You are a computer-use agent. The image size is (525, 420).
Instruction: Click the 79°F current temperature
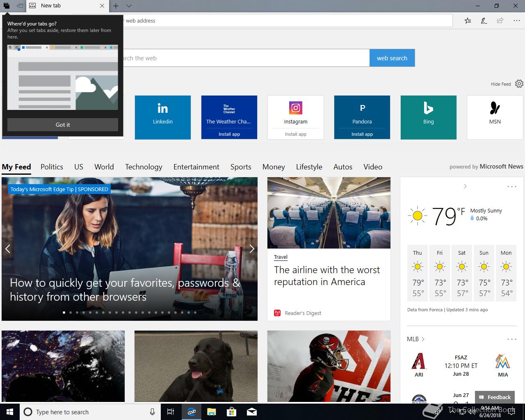[448, 216]
